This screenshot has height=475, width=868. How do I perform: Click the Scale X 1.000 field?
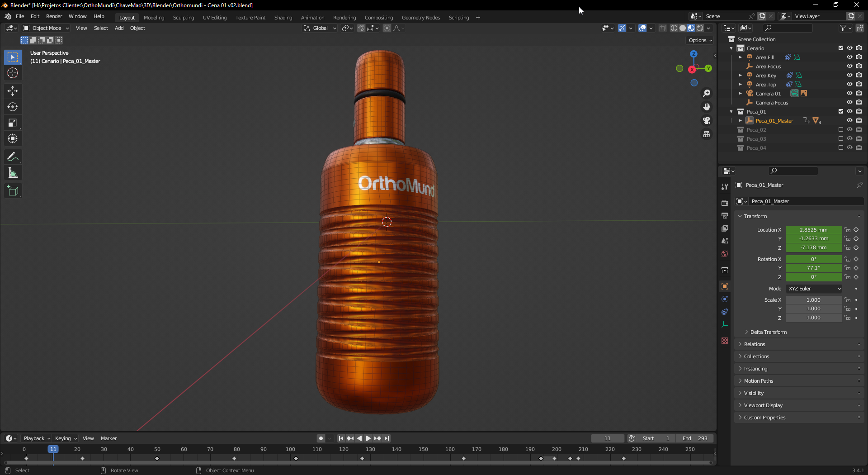[814, 300]
